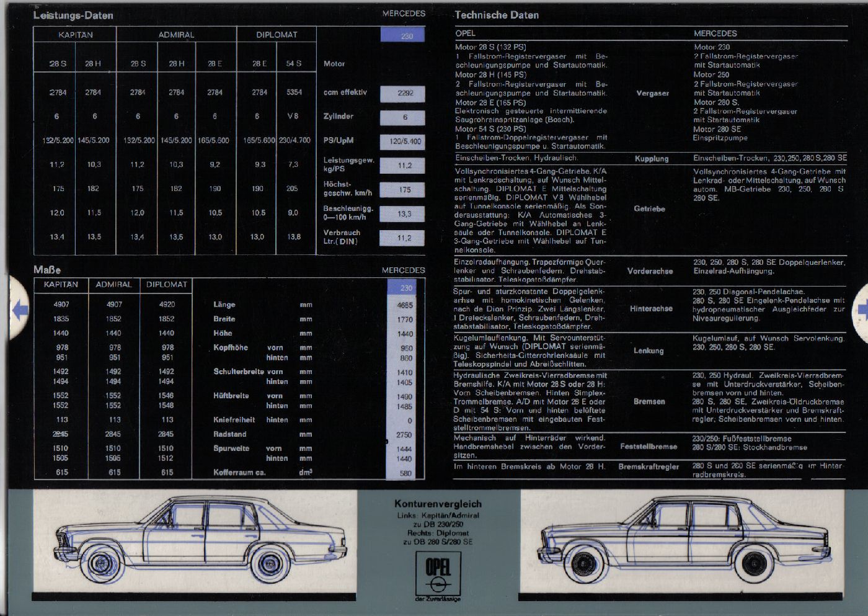This screenshot has height=616, width=868.
Task: Click the 'Schulterbreite' dimension label
Action: pos(239,372)
